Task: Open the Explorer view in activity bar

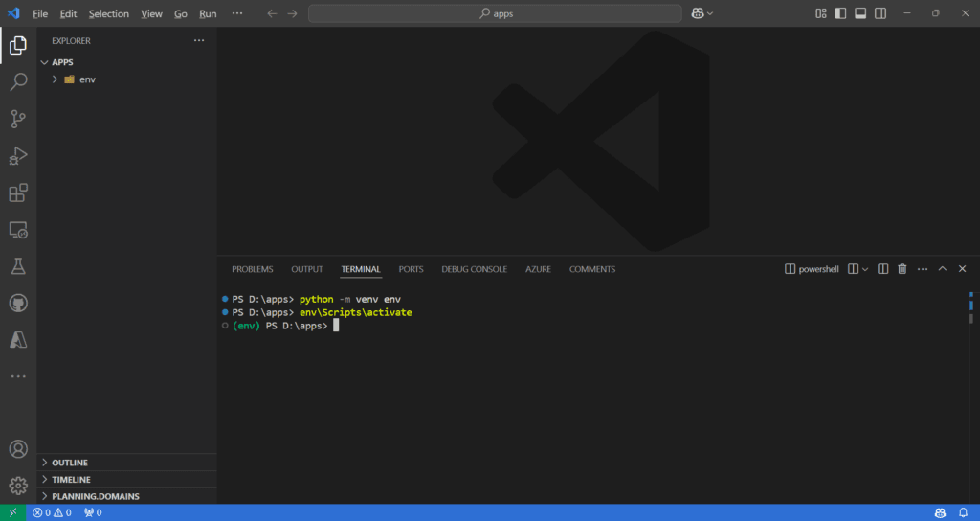Action: pos(18,45)
